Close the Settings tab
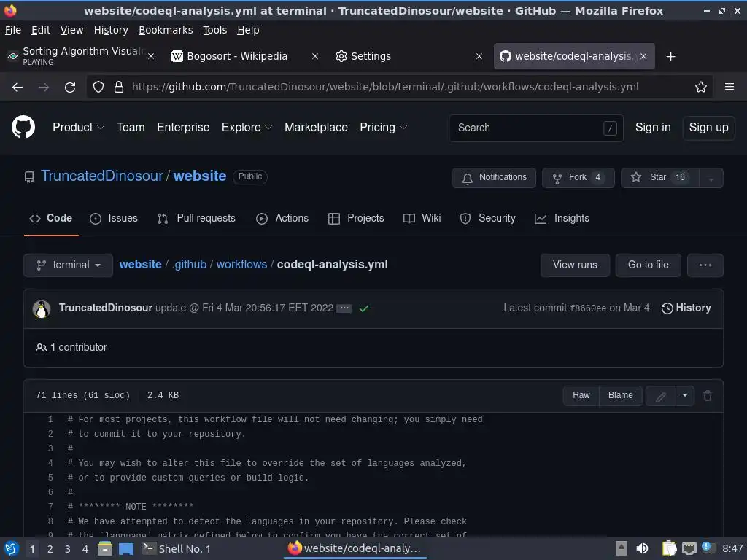The image size is (747, 560). [x=479, y=56]
